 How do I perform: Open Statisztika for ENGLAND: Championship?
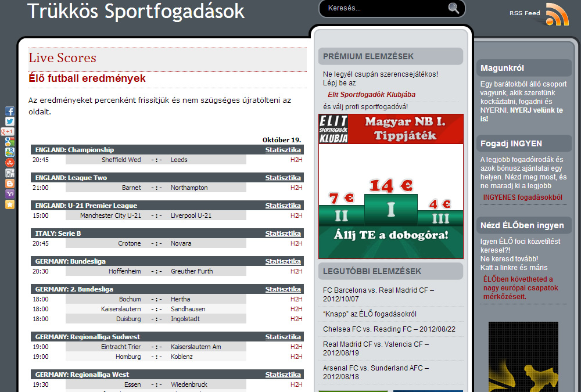point(283,150)
